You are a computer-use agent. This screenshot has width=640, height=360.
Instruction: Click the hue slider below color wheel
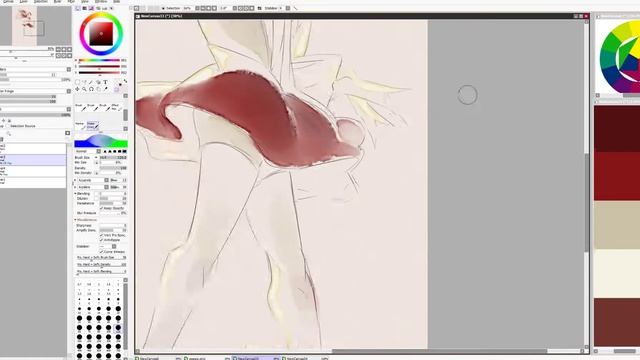pos(99,60)
